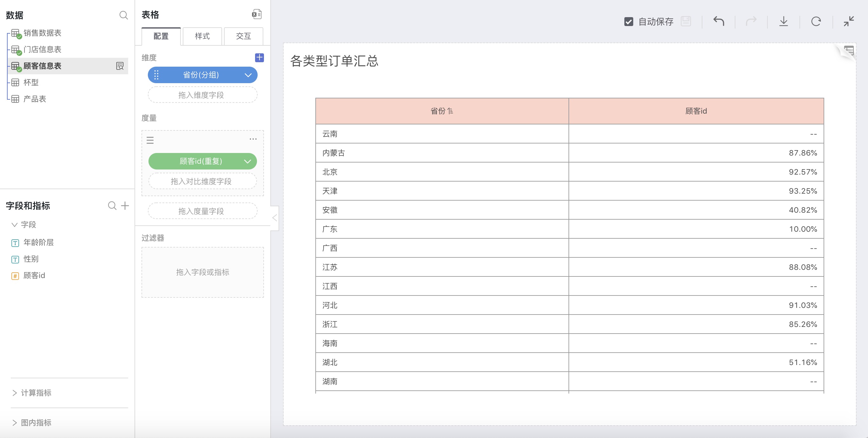868x438 pixels.
Task: Click the 省份(分组) dimension pill label
Action: [201, 75]
